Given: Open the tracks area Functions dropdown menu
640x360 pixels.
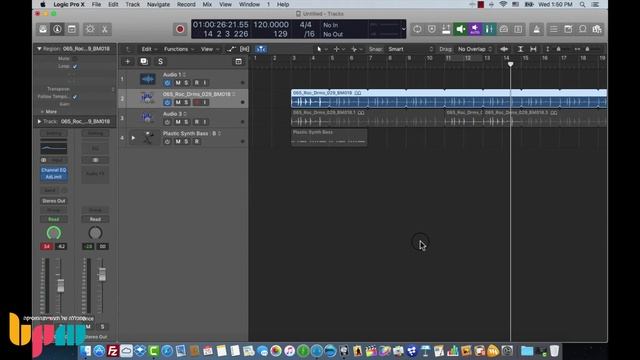Looking at the screenshot, I should [179, 49].
